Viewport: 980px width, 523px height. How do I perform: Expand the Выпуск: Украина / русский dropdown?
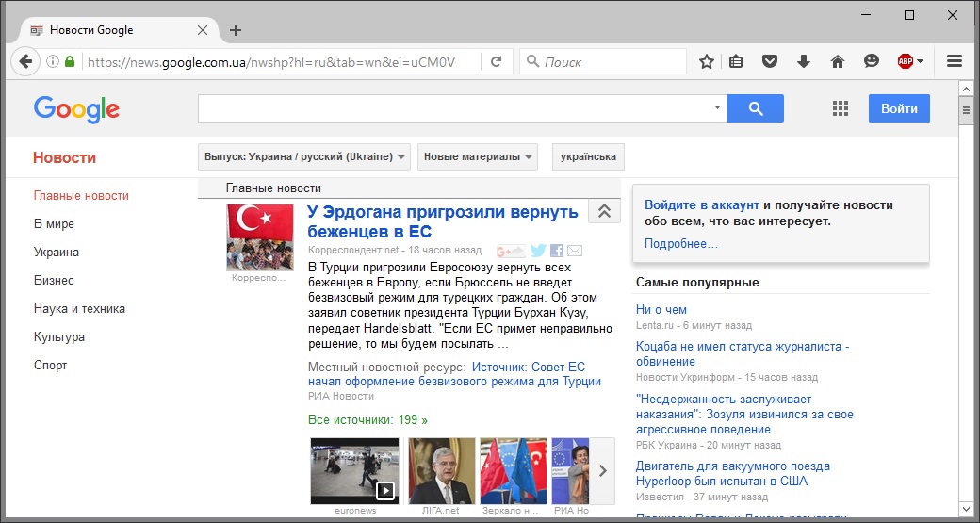(304, 157)
